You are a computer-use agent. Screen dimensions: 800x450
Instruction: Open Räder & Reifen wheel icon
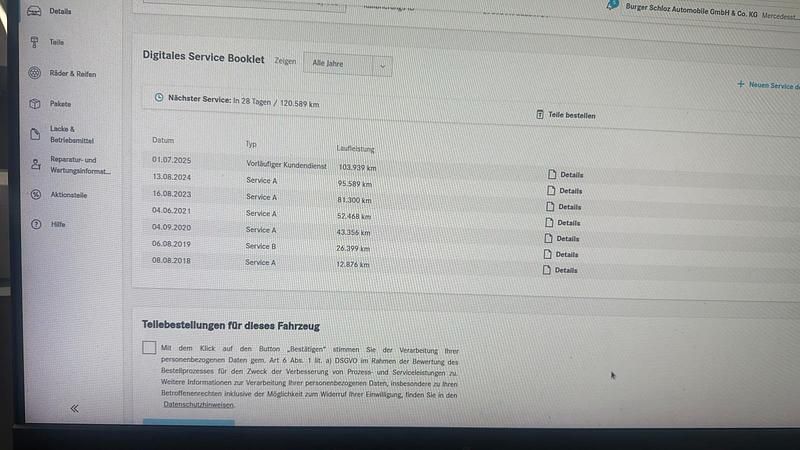(34, 73)
